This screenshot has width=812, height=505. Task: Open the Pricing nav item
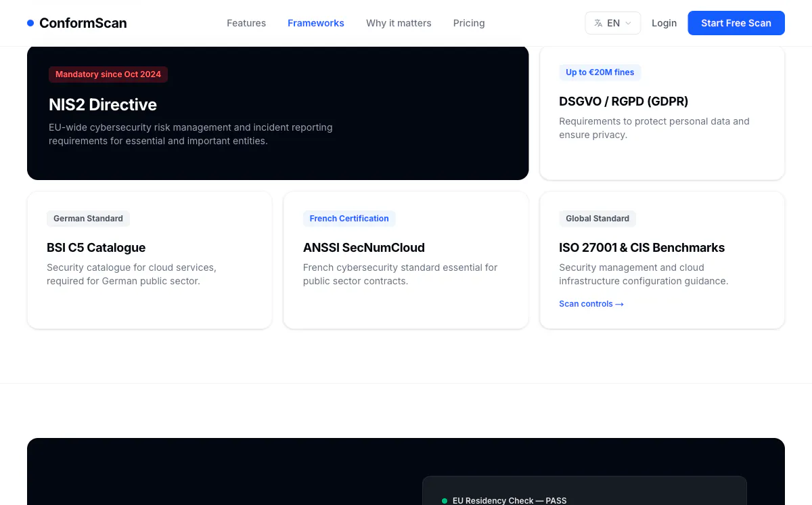coord(469,23)
